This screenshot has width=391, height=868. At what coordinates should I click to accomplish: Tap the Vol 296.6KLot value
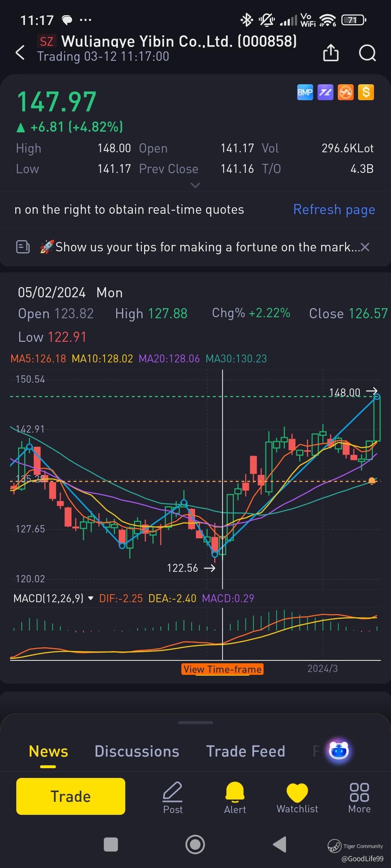tap(348, 148)
